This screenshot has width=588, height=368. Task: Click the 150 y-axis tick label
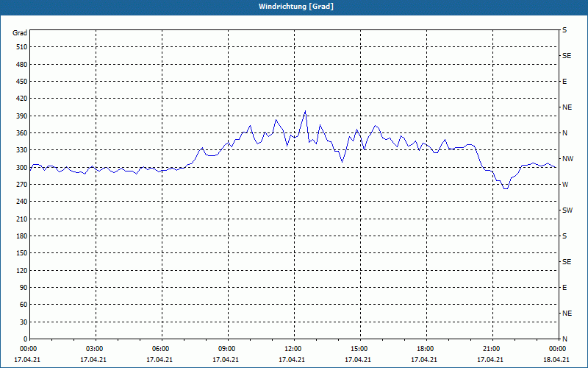tap(22, 253)
